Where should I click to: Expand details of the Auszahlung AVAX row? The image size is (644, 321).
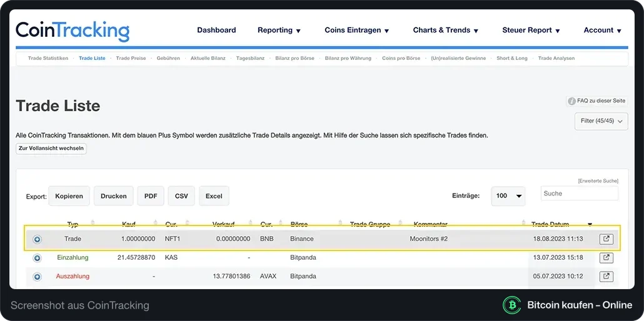[38, 277]
